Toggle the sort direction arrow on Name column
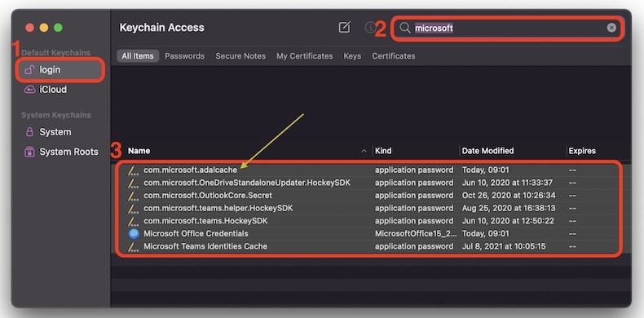Screen dimensions: 644x318 pos(364,151)
